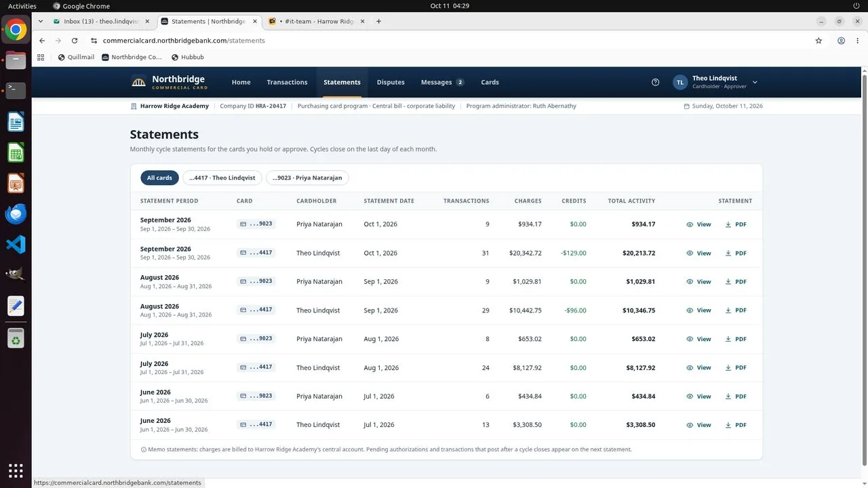
Task: Click the $20,213.72 total activity value
Action: 639,253
